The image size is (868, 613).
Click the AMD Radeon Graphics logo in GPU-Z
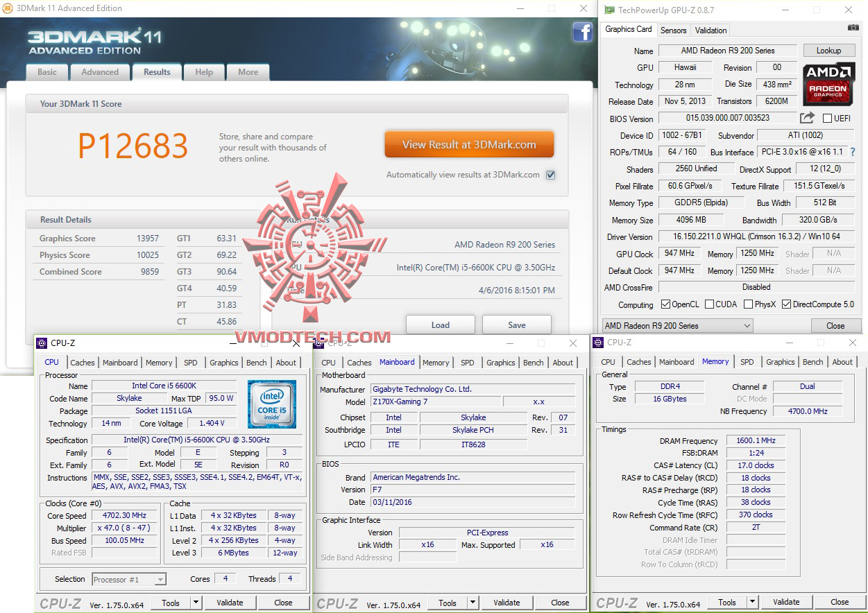pyautogui.click(x=828, y=84)
